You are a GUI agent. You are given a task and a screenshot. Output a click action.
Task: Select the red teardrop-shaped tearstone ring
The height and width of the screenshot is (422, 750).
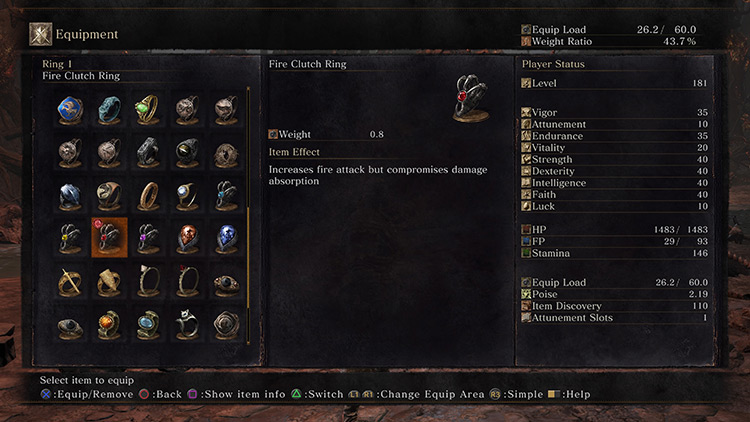pos(188,238)
